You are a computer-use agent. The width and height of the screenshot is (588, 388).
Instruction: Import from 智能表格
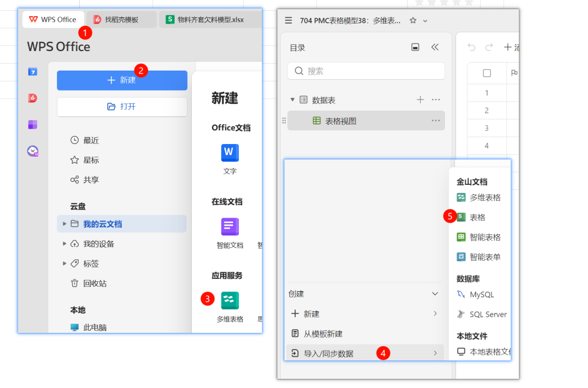click(x=479, y=237)
